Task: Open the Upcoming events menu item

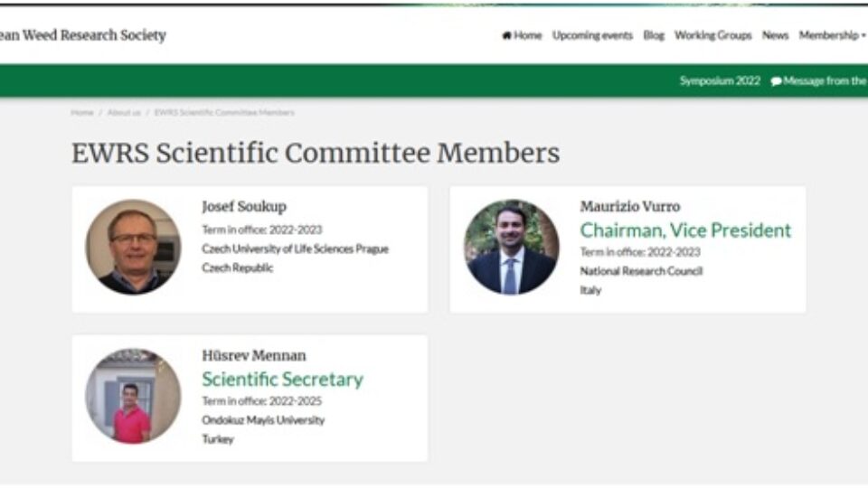Action: pyautogui.click(x=592, y=36)
